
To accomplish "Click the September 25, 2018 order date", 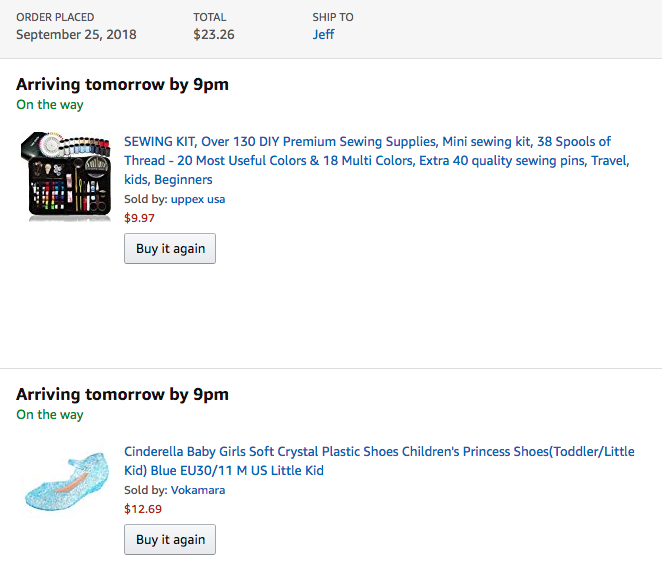I will click(76, 34).
